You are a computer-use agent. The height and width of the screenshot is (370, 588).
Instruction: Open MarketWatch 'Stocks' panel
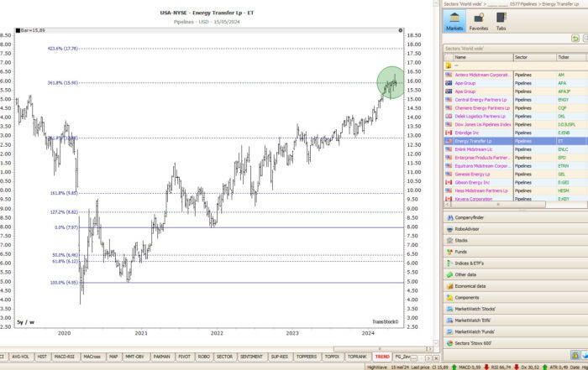475,309
